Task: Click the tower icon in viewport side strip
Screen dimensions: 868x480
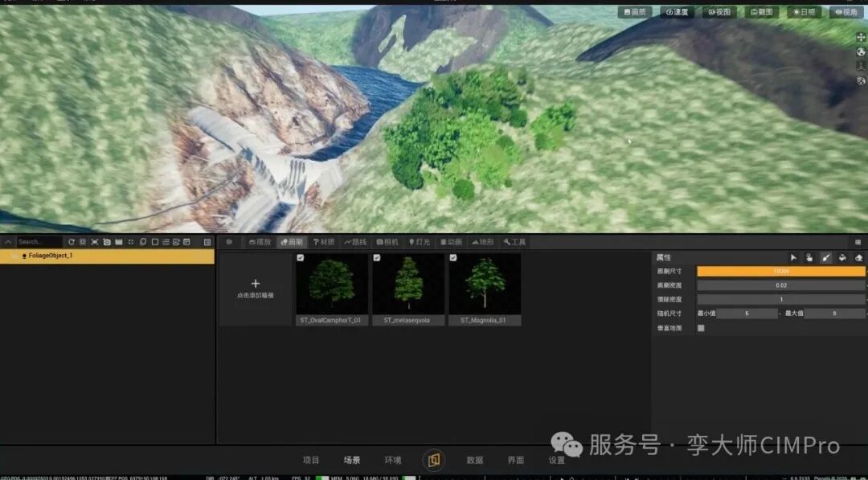Action: coord(861,66)
